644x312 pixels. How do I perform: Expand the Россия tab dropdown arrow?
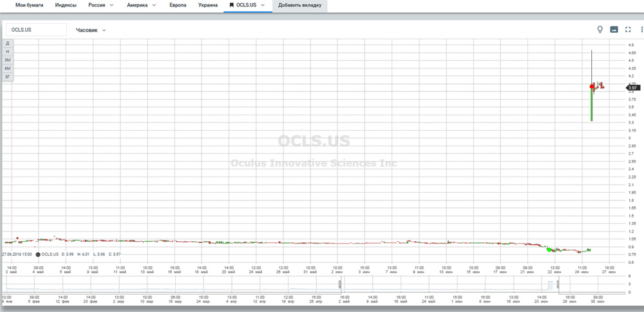111,5
